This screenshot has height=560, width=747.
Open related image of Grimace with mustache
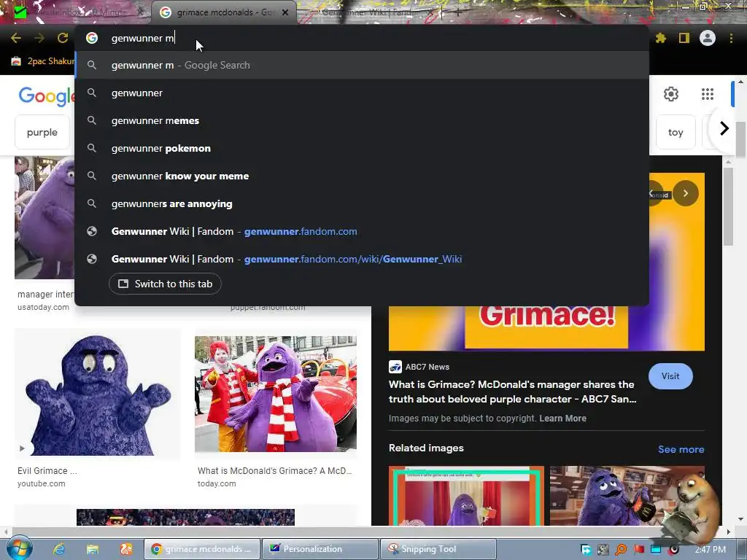click(627, 496)
